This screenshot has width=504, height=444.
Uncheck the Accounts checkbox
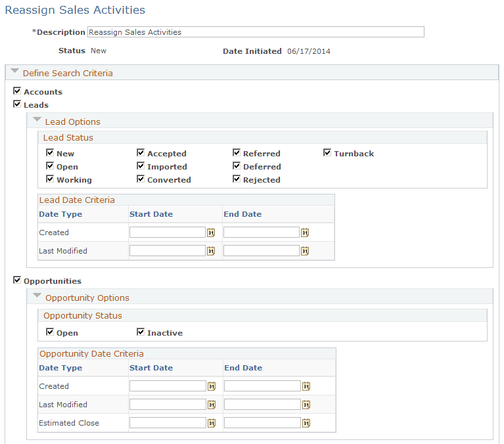point(17,91)
